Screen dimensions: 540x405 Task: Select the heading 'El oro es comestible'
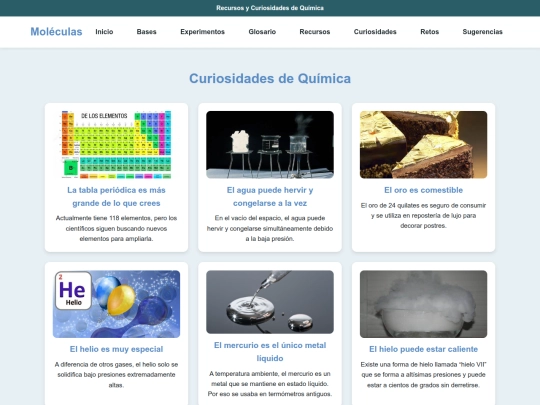[x=424, y=190]
